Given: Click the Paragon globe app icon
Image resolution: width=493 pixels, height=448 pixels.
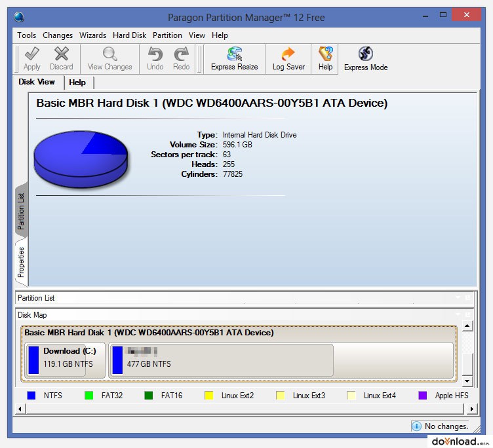Looking at the screenshot, I should 19,17.
